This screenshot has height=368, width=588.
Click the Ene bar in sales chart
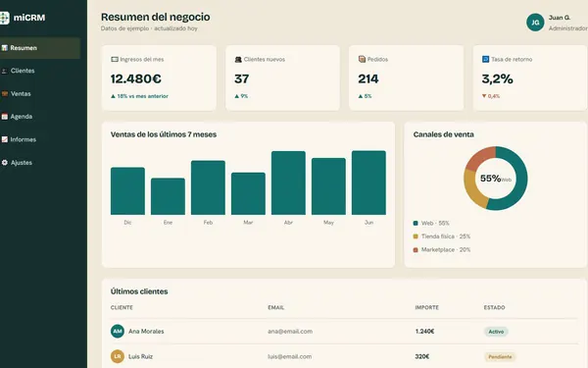pos(168,196)
